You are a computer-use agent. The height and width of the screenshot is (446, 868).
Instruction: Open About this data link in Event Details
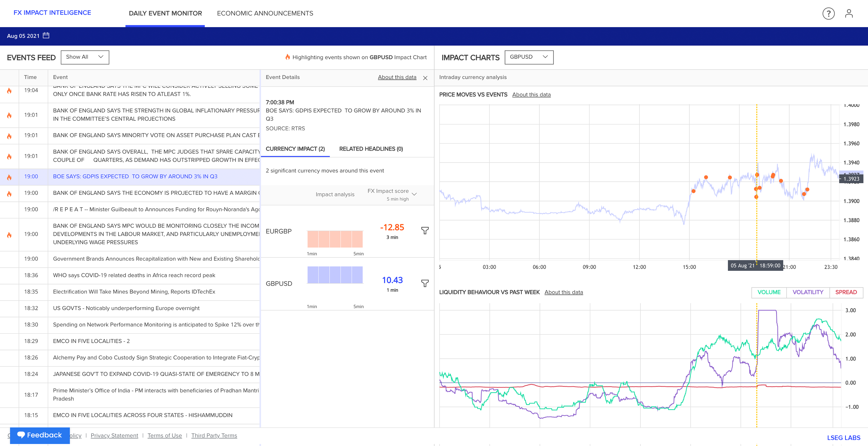click(x=397, y=77)
